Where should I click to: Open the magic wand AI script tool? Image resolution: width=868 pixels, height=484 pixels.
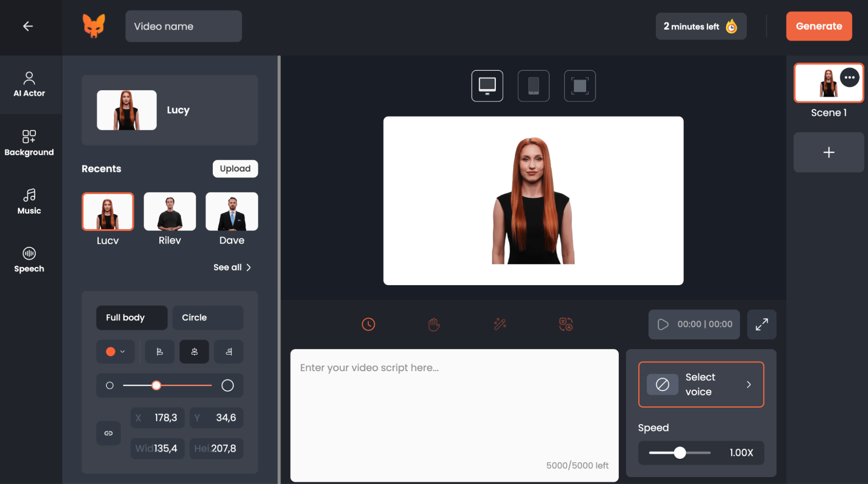500,324
